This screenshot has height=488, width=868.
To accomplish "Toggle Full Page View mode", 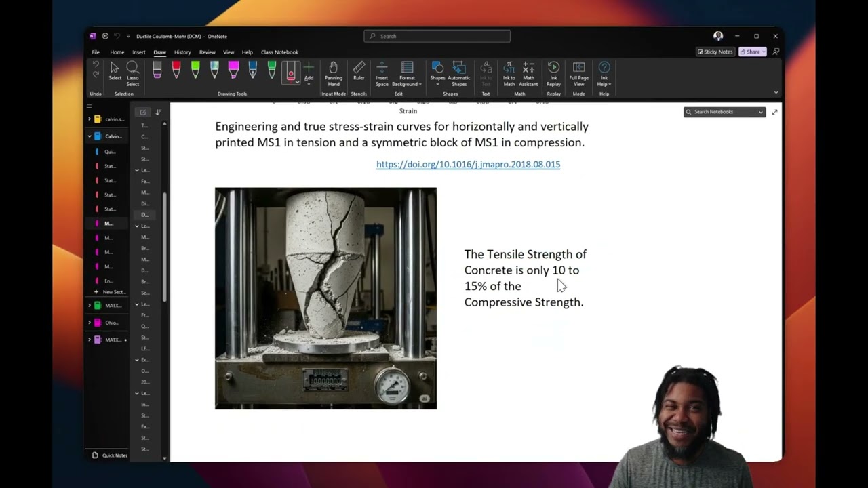I will click(578, 73).
